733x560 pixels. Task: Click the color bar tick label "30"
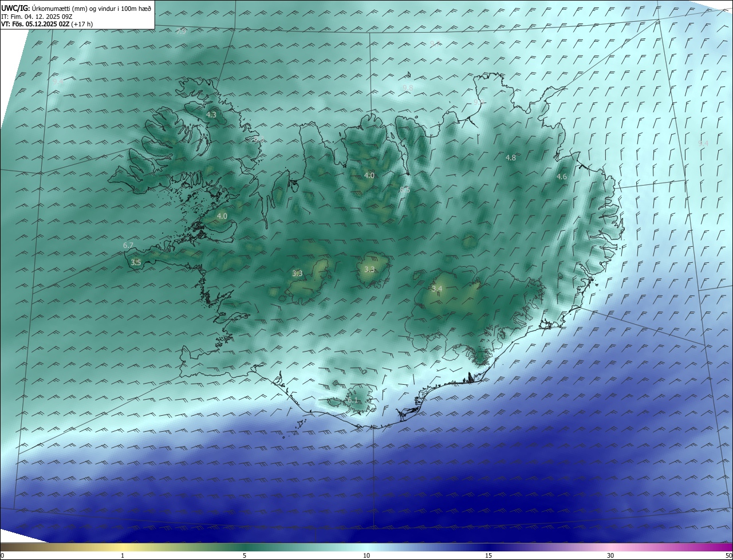(610, 555)
